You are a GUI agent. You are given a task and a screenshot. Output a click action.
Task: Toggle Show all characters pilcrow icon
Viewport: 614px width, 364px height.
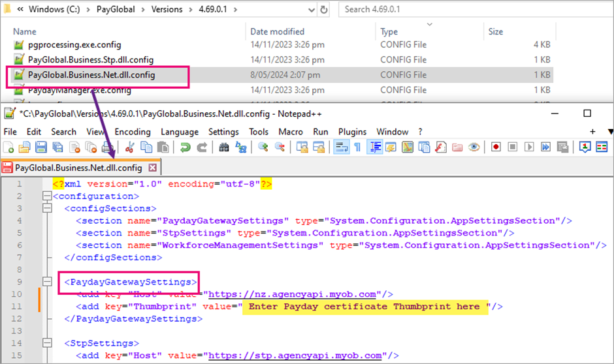(357, 147)
